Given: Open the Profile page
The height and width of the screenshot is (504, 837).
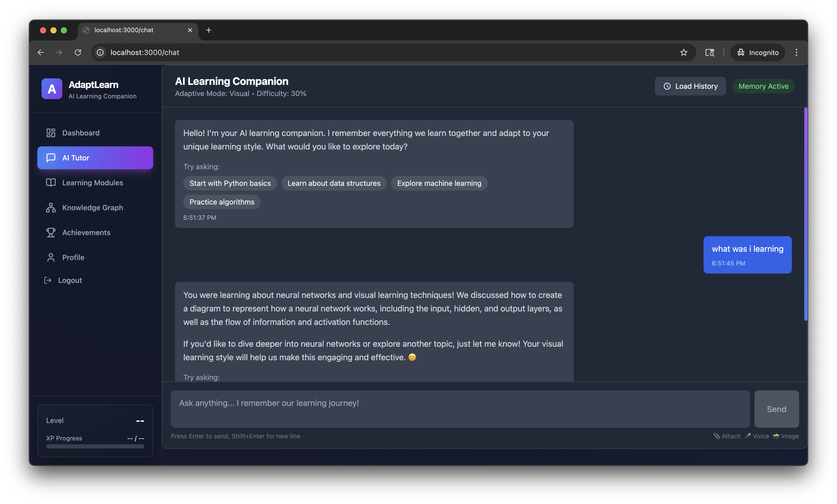Looking at the screenshot, I should pos(73,257).
